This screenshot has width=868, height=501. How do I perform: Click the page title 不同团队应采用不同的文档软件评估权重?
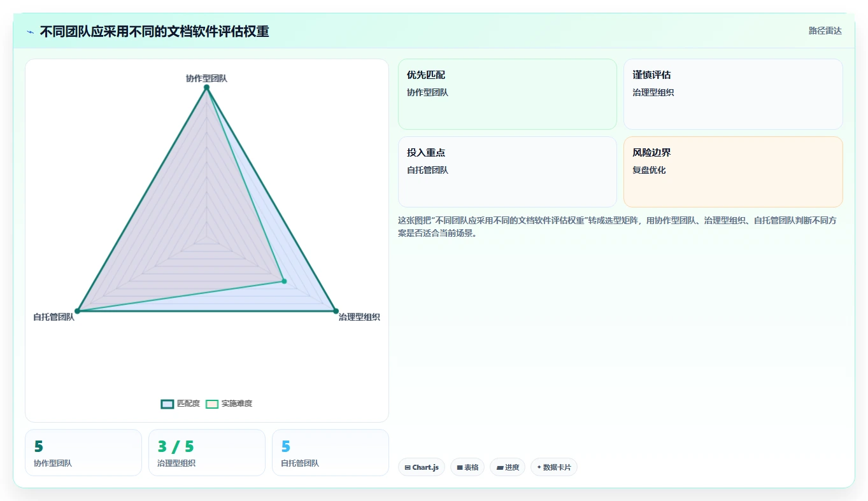click(154, 31)
